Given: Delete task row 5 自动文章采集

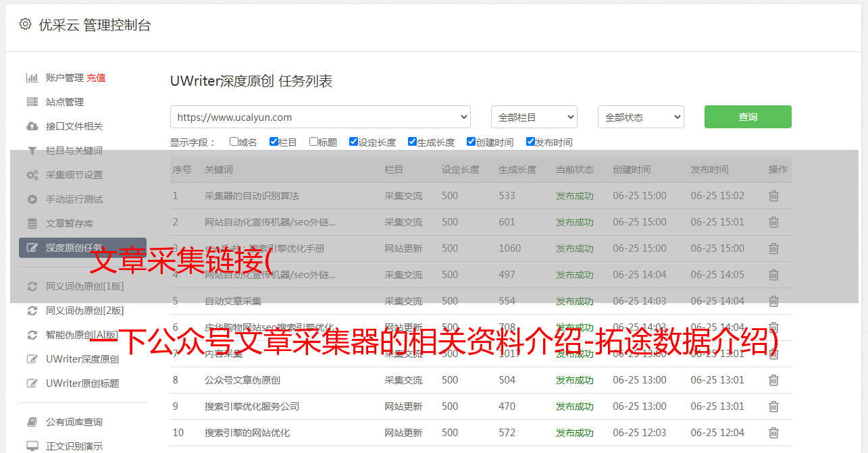Looking at the screenshot, I should click(773, 301).
